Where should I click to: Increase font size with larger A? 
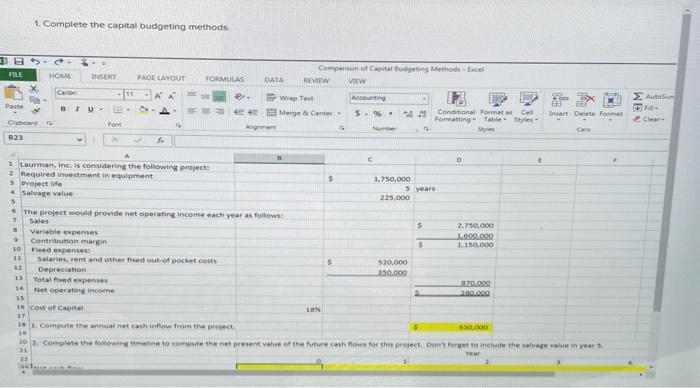pyautogui.click(x=158, y=96)
